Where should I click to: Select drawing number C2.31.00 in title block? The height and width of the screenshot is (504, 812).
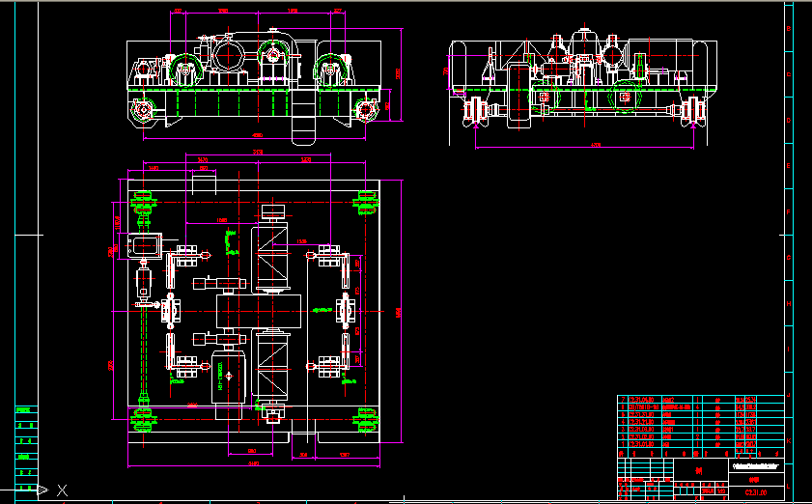tap(754, 492)
